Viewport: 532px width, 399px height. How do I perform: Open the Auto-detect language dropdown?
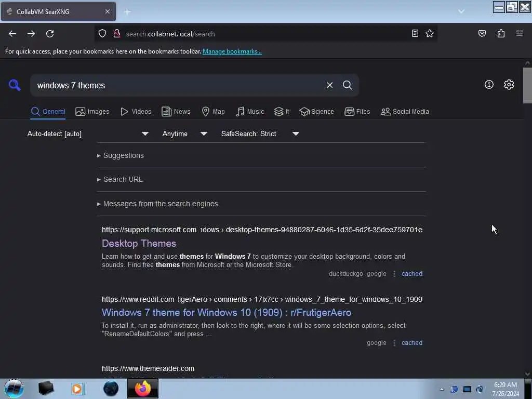[88, 134]
